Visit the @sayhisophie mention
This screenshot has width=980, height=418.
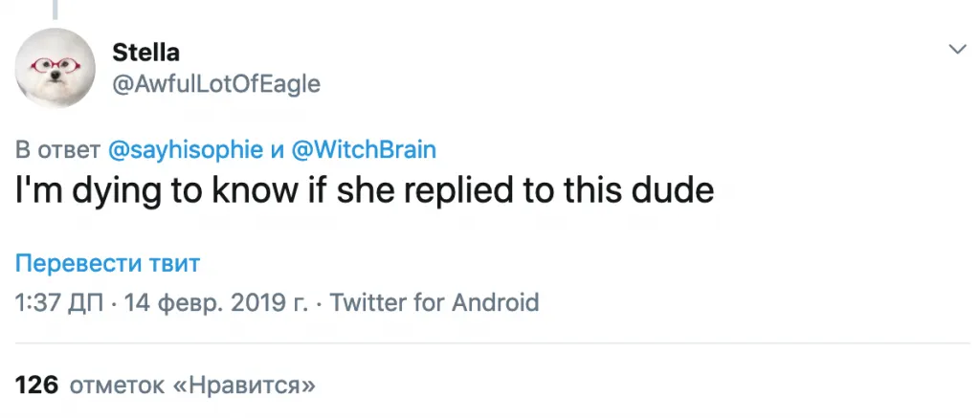tap(184, 150)
